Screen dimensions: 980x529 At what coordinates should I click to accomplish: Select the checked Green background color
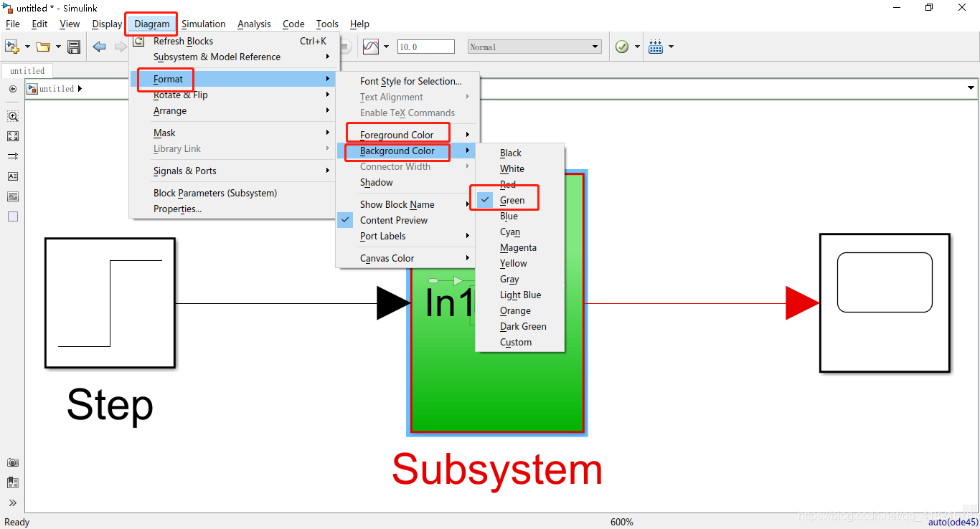pos(512,200)
